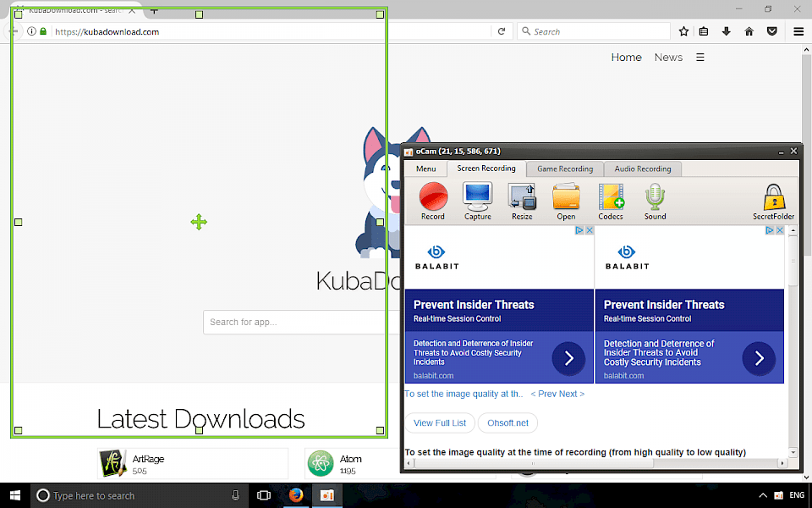The height and width of the screenshot is (508, 812).
Task: Close the right Balabit ad with X
Action: (779, 230)
